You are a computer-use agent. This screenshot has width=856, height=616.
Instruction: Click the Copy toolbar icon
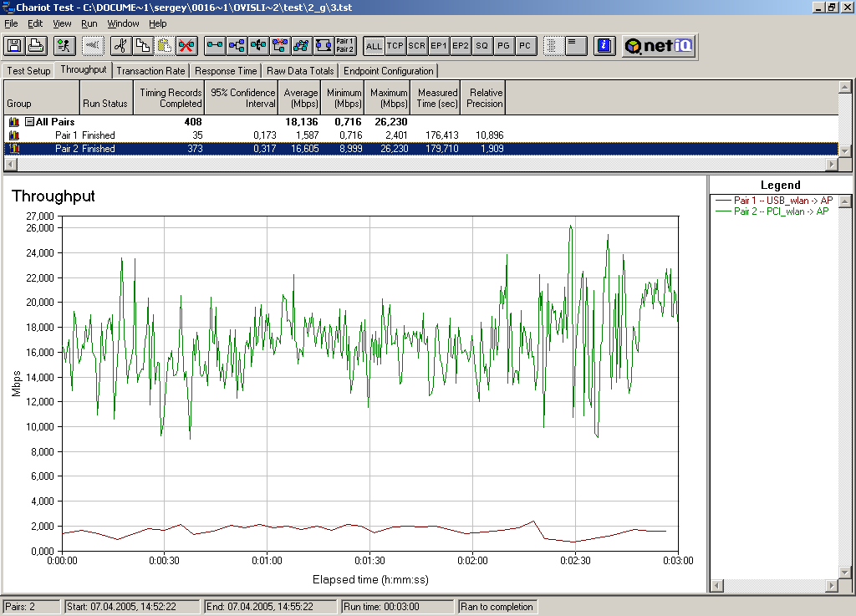click(x=143, y=46)
